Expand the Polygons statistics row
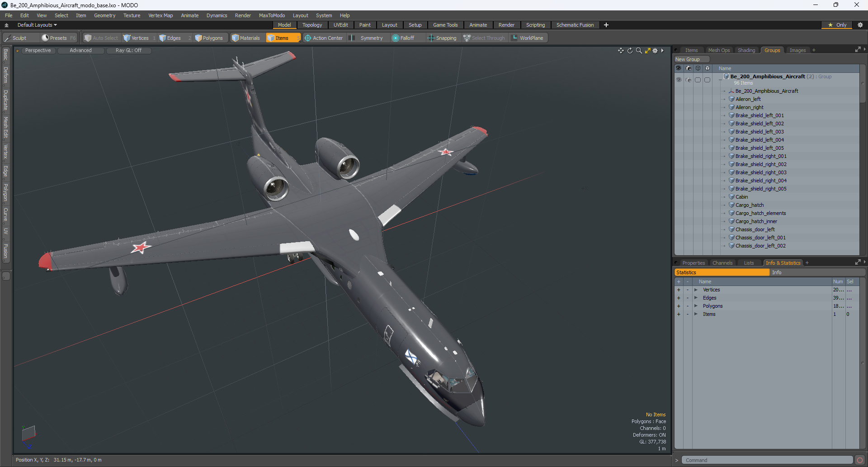 696,306
